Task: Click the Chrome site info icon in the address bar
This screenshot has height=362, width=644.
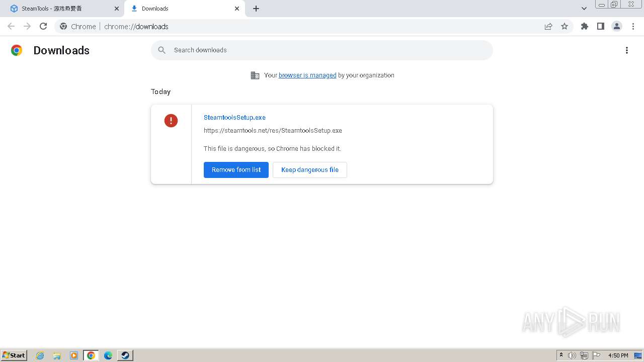Action: point(63,27)
